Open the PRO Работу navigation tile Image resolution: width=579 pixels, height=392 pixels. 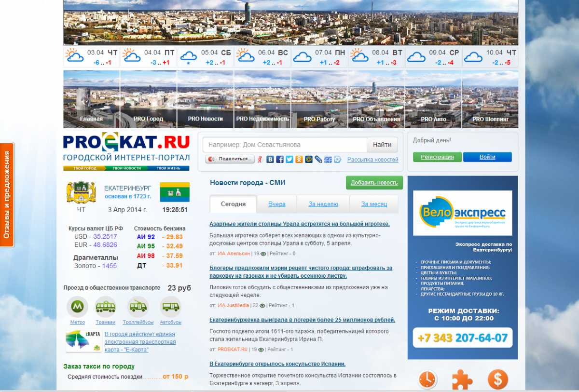(x=319, y=99)
